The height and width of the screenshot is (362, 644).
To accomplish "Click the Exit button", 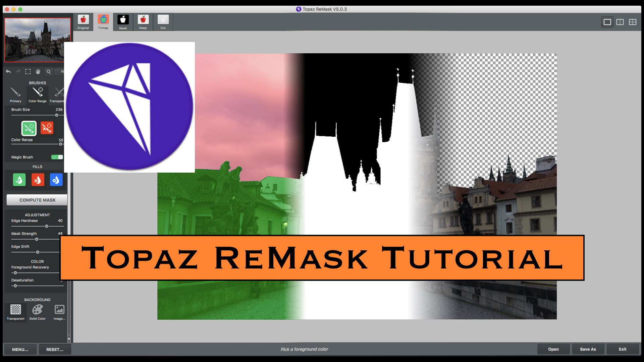I will (623, 349).
